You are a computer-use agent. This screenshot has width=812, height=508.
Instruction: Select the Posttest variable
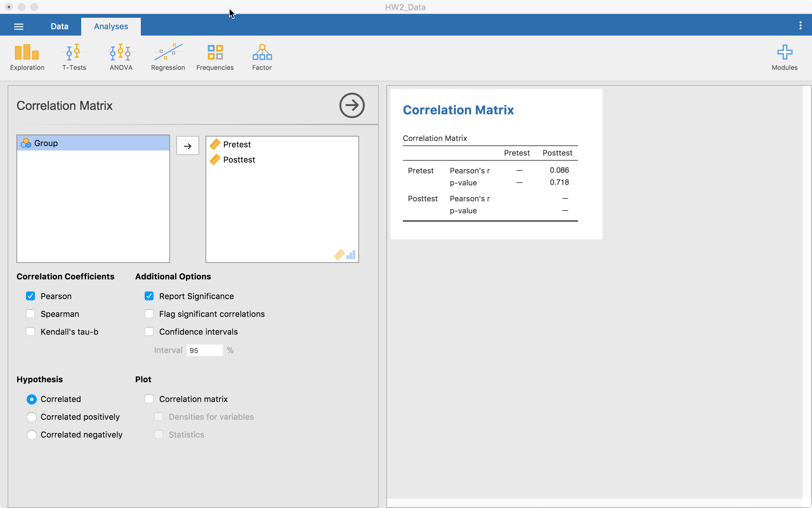(x=282, y=160)
